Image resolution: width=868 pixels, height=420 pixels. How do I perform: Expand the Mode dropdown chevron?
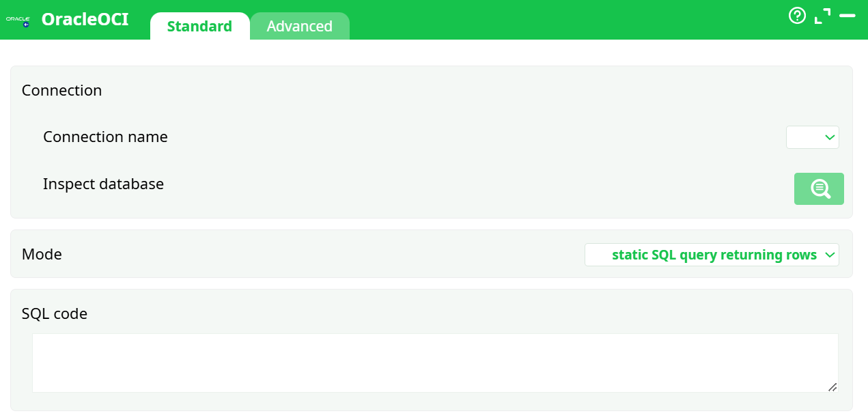830,254
